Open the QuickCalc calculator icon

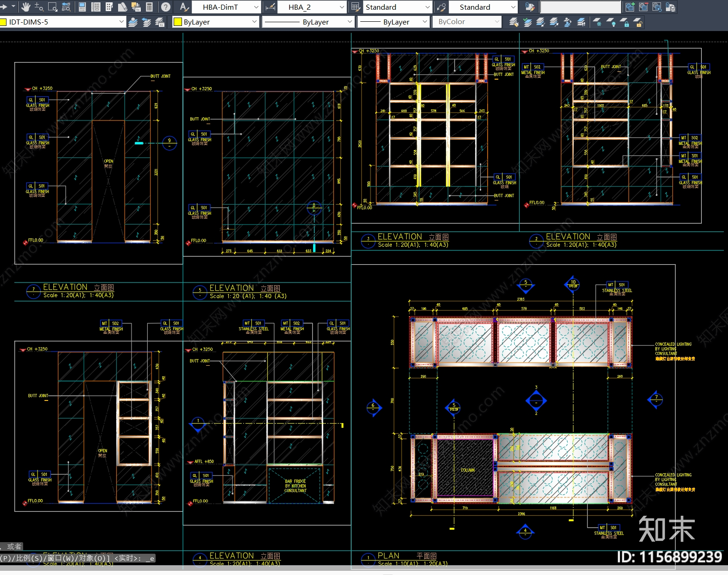coord(149,7)
